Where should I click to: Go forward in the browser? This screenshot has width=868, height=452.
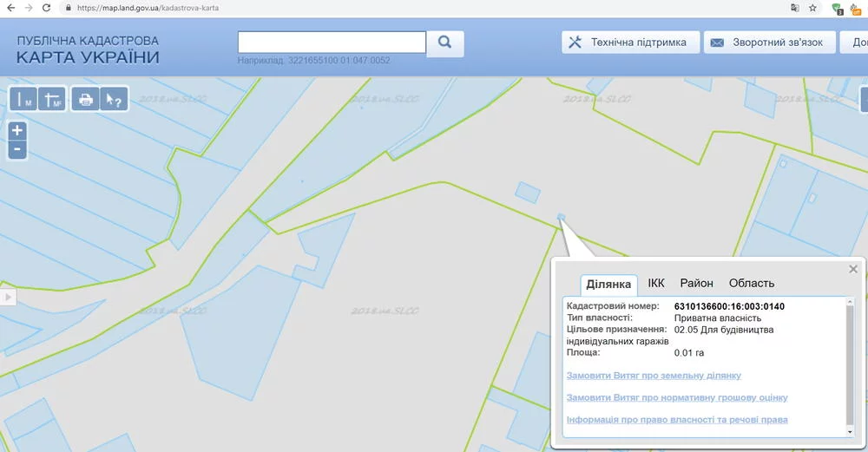pos(29,8)
